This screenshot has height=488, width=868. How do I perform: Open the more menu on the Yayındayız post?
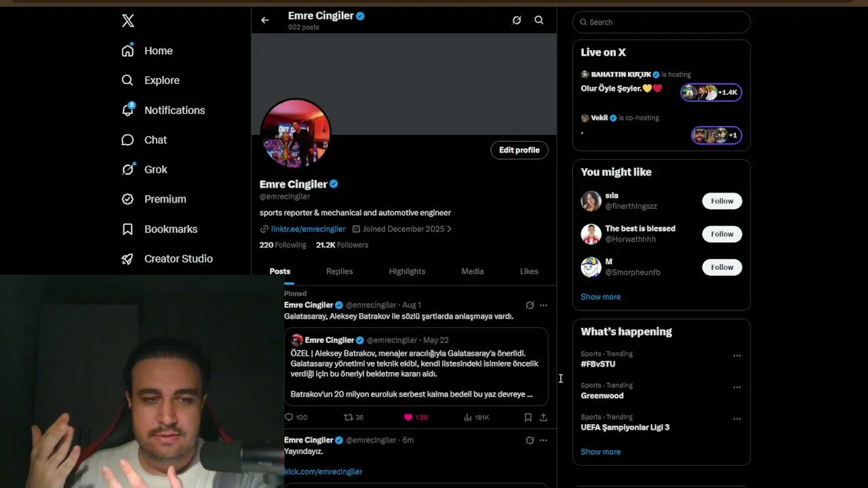(543, 441)
